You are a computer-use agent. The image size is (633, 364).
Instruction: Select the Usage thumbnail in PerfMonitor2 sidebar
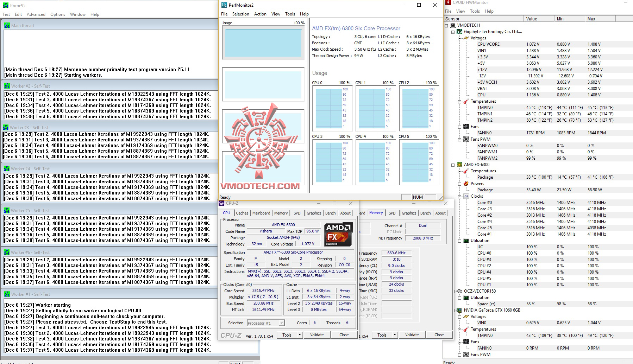coord(263,43)
